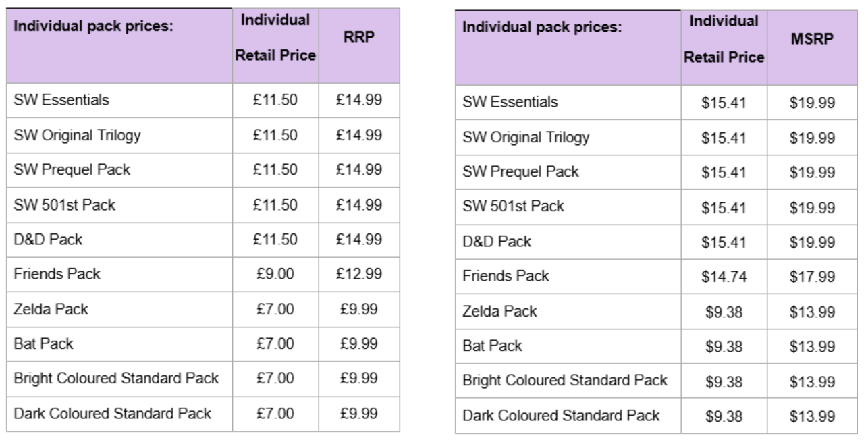Click Individual Retail Price header in dollars table
Screen dimensions: 868x440
(724, 40)
